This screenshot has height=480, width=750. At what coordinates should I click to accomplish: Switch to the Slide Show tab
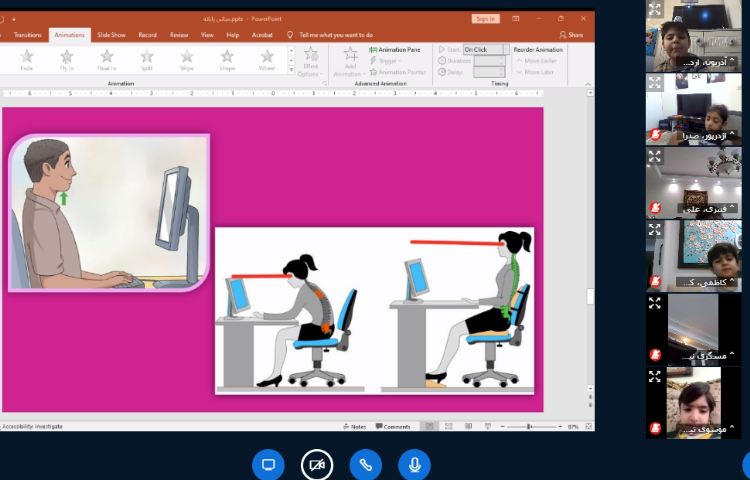coord(110,34)
